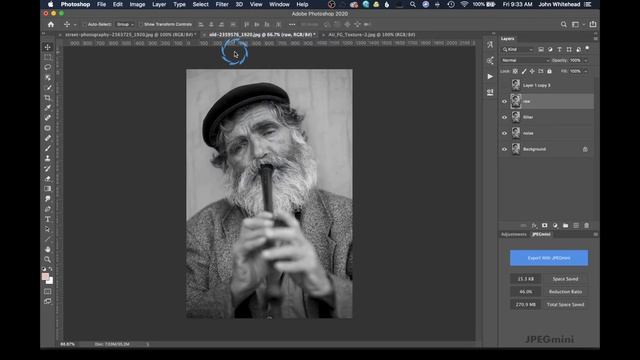Open the Move tool preset picker arrow
Screen dimensions: 640x360
(x=75, y=24)
